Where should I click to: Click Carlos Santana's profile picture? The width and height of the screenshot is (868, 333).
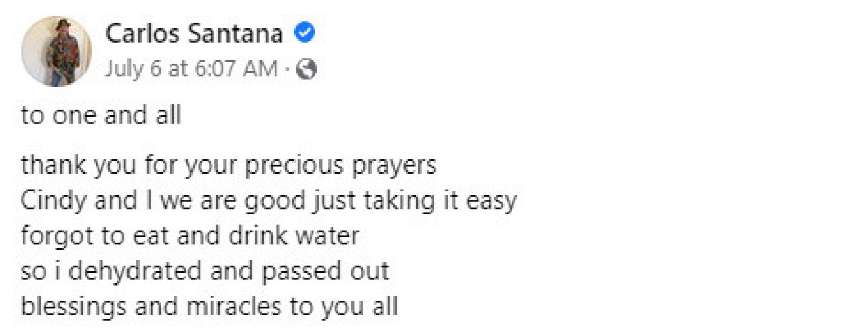57,52
